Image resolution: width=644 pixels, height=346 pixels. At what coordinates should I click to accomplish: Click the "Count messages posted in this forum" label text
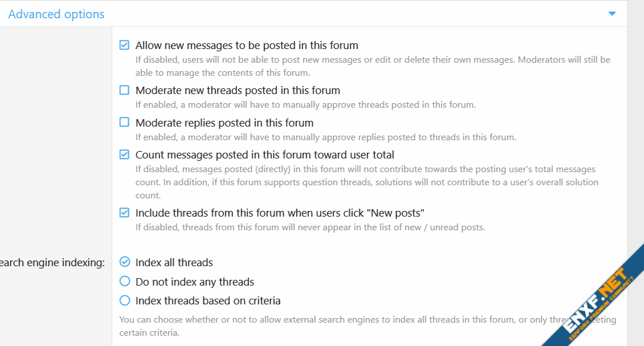click(264, 155)
